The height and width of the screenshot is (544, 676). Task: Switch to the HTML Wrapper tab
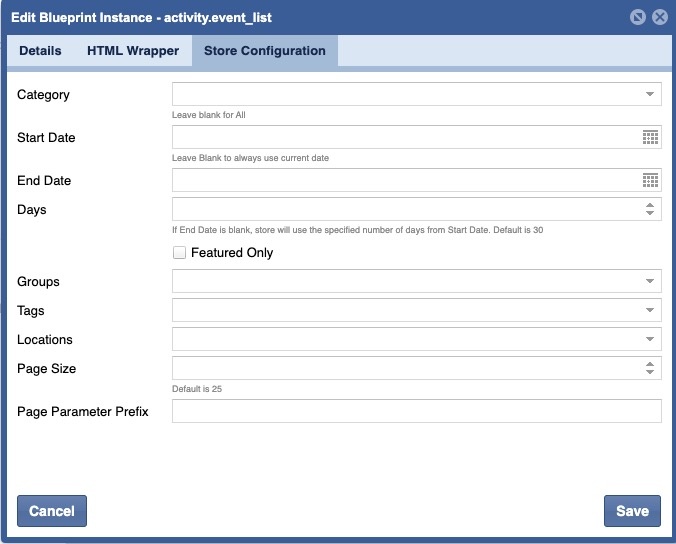(133, 51)
